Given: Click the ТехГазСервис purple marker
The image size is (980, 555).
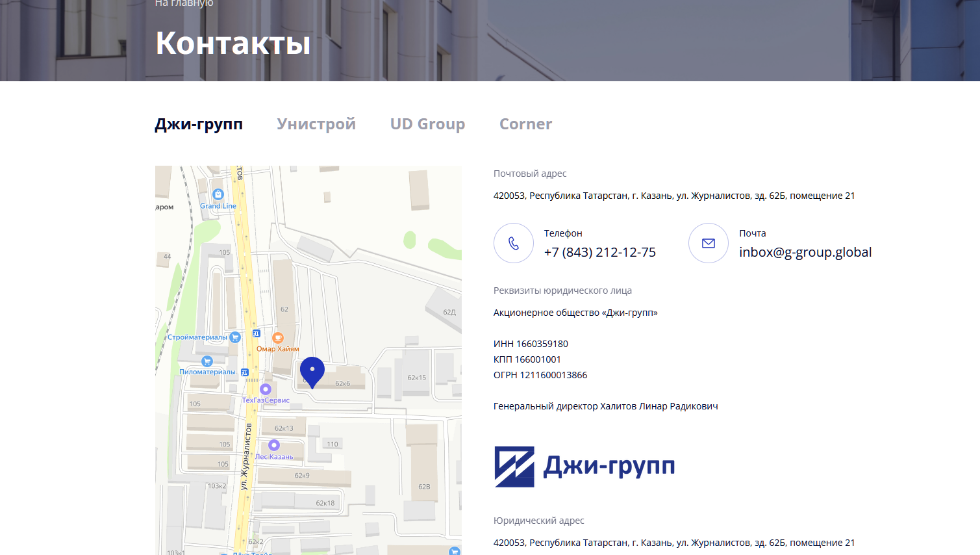Looking at the screenshot, I should click(x=265, y=389).
